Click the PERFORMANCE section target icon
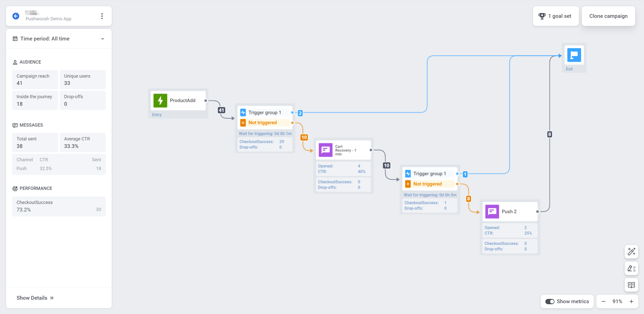Image resolution: width=644 pixels, height=314 pixels. 15,189
